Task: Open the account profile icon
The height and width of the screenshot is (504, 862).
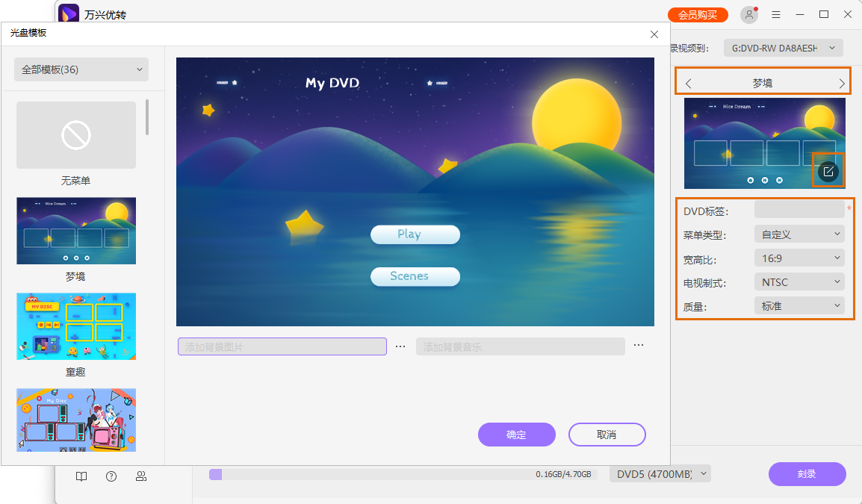Action: [x=748, y=14]
